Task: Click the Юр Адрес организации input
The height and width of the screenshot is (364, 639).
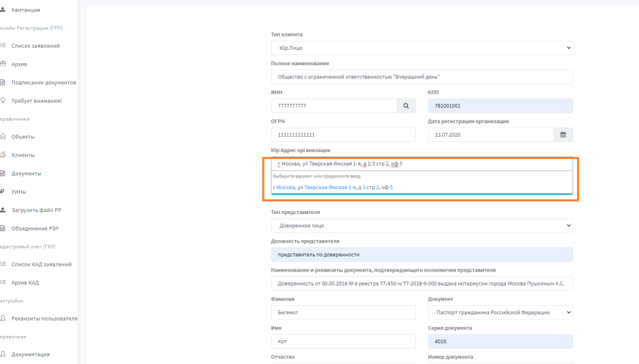Action: coord(422,163)
